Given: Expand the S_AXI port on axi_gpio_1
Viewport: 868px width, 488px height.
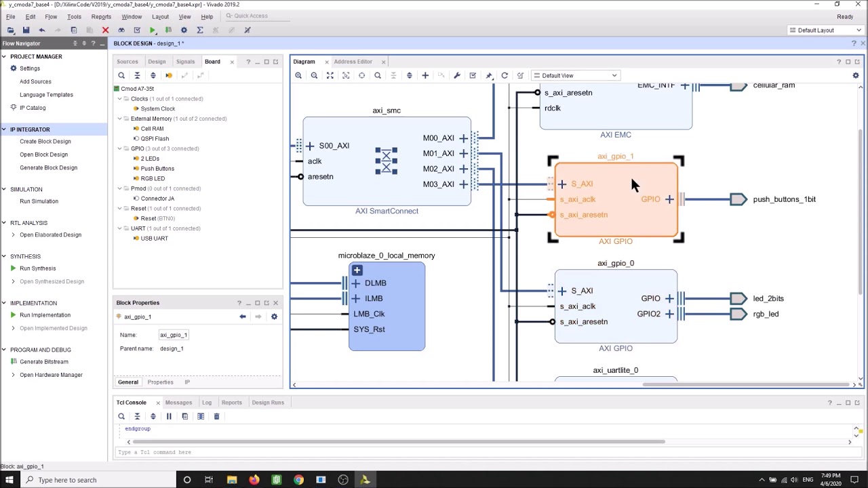Looking at the screenshot, I should 562,184.
